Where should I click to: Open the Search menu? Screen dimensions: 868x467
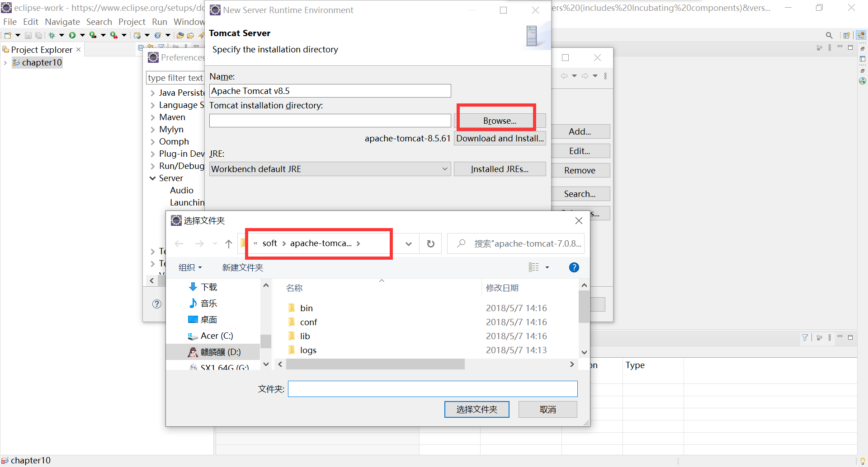(99, 21)
